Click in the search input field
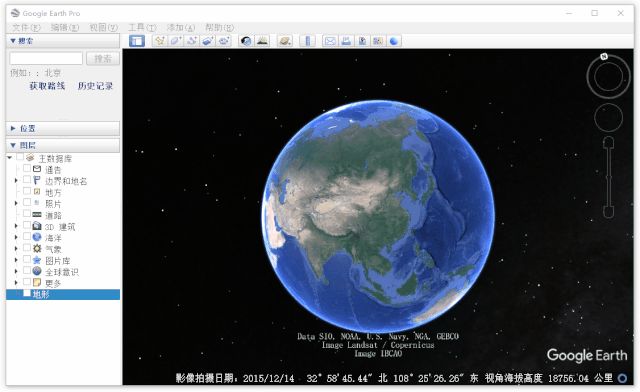 click(46, 58)
